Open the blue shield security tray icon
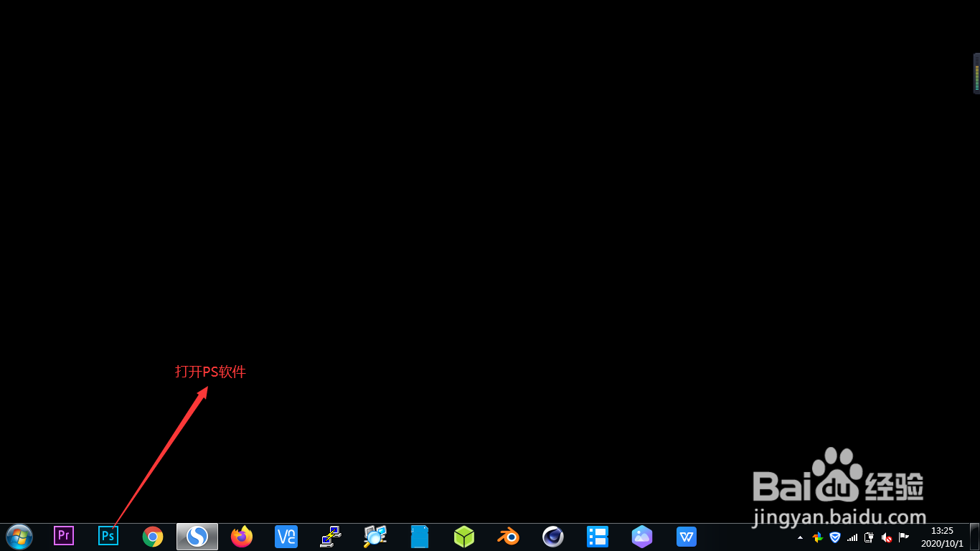 (x=835, y=537)
